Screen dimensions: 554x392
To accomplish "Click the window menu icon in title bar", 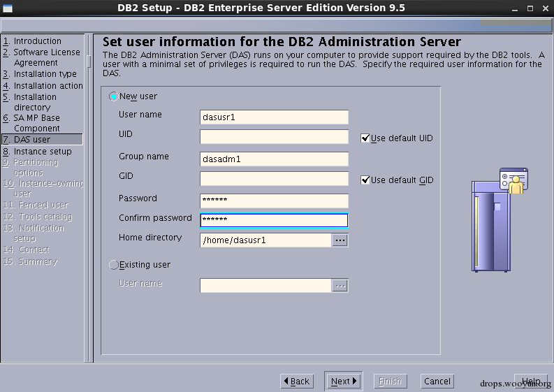I will pos(8,8).
